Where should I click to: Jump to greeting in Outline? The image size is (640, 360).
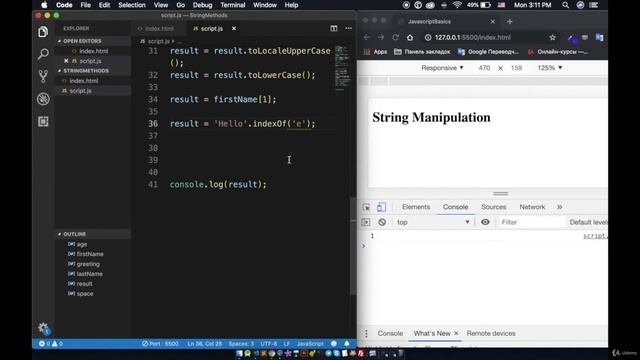[x=88, y=264]
